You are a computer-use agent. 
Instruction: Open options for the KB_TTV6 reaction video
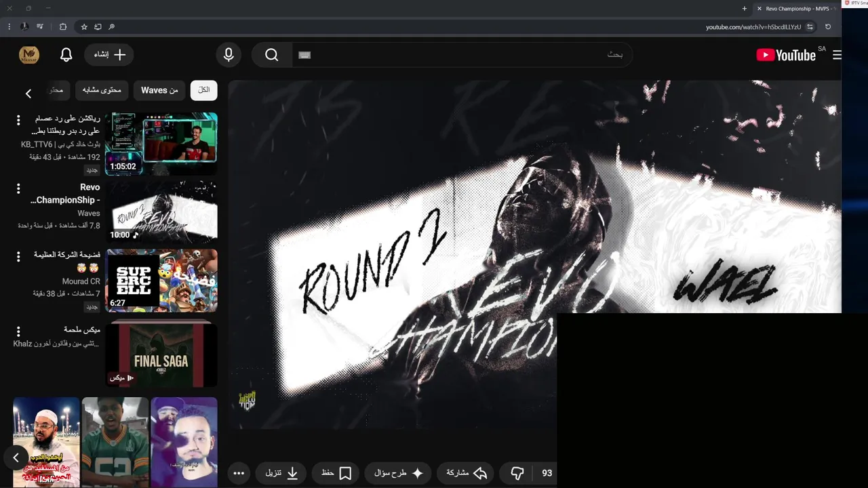click(x=18, y=120)
